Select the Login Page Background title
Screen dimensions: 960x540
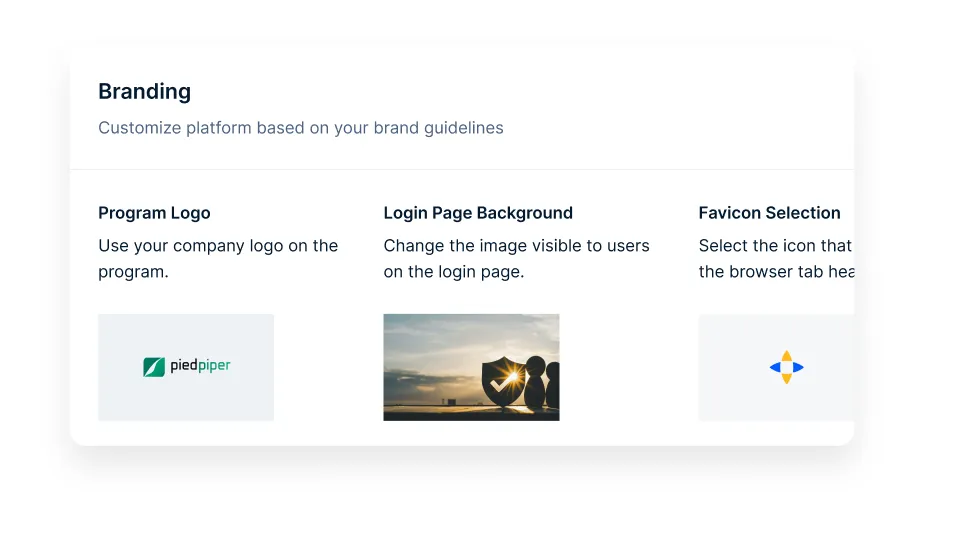point(478,212)
